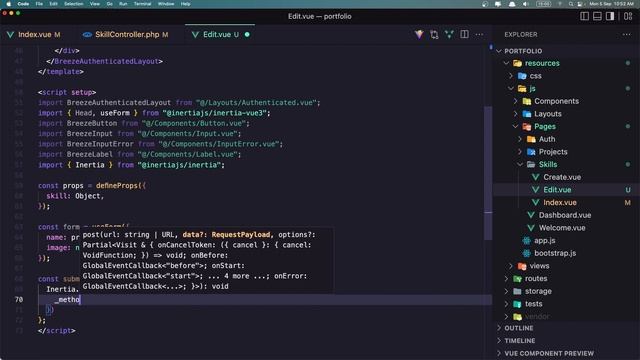Click the Vue icon on Index.vue tab
The height and width of the screenshot is (360, 640).
pyautogui.click(x=11, y=35)
